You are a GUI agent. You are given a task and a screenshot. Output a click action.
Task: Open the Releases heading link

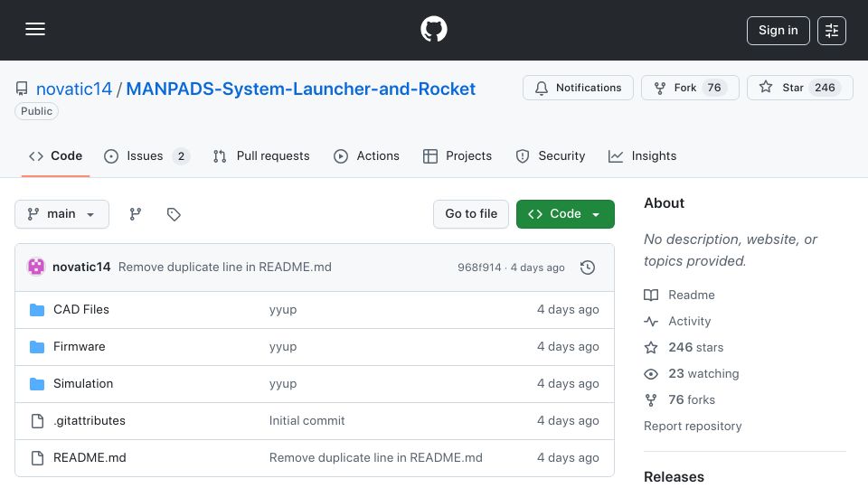[x=674, y=477]
